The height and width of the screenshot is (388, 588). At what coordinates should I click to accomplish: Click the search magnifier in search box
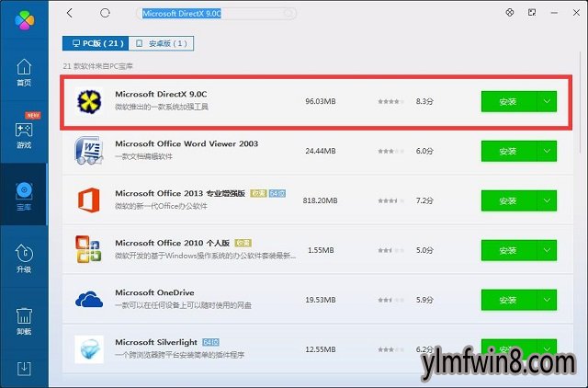coord(288,14)
